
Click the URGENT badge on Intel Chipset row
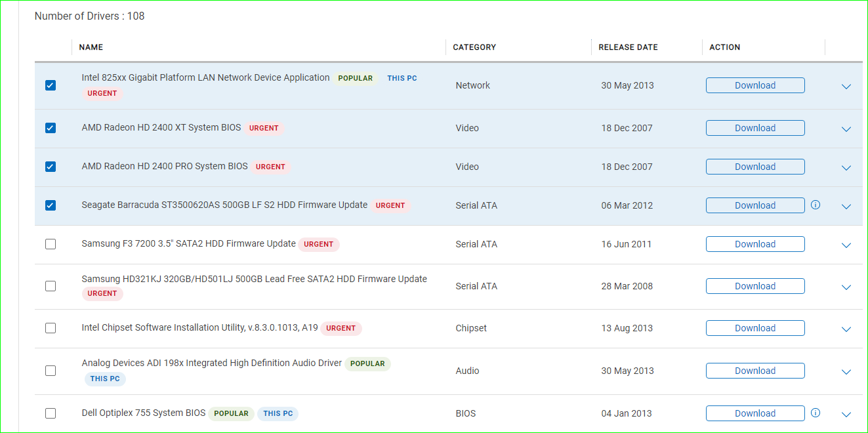click(x=341, y=328)
